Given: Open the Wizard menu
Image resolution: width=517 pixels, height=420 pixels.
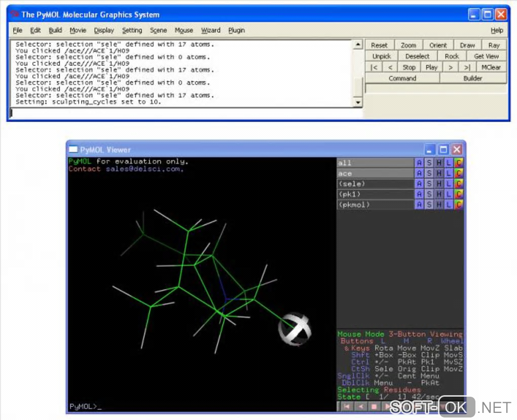Looking at the screenshot, I should click(x=210, y=30).
